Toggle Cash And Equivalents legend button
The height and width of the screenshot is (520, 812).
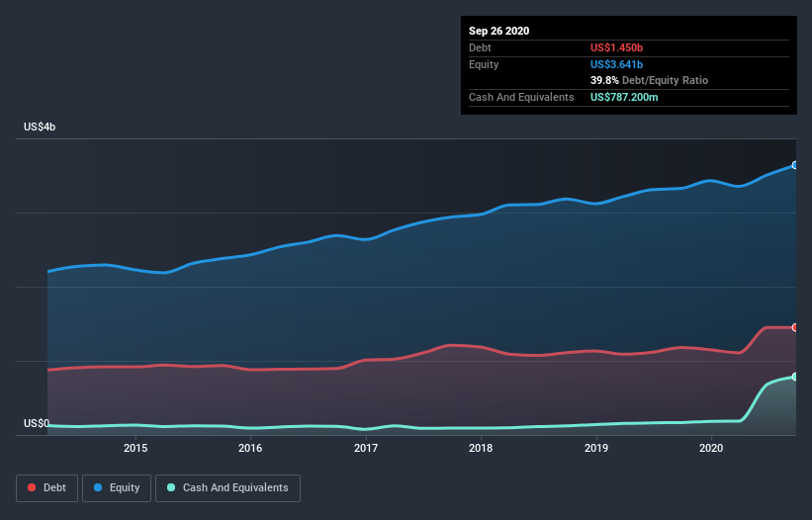tap(227, 488)
